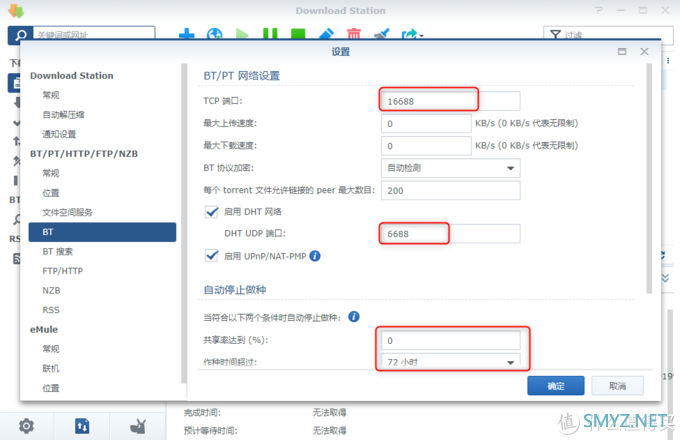Select BT 搜索 in sidebar
The image size is (680, 440).
coord(58,251)
